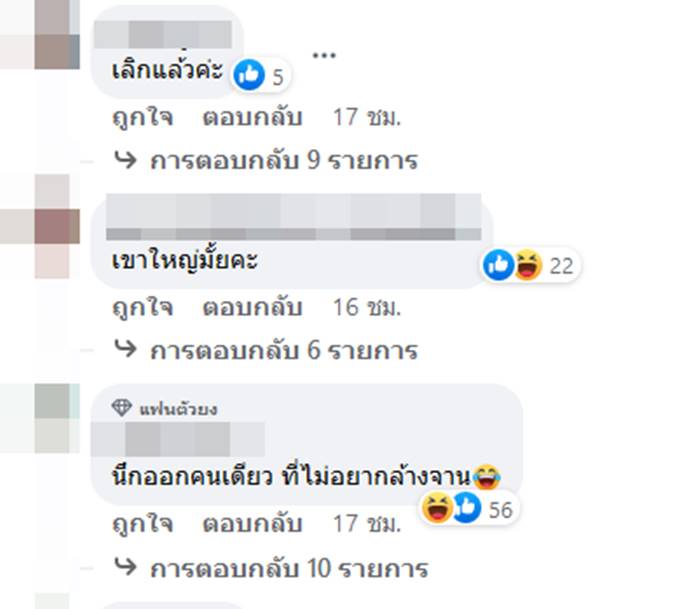The width and height of the screenshot is (700, 609).
Task: Expand การตอบกลับ 10 รายการ replies
Action: [289, 568]
